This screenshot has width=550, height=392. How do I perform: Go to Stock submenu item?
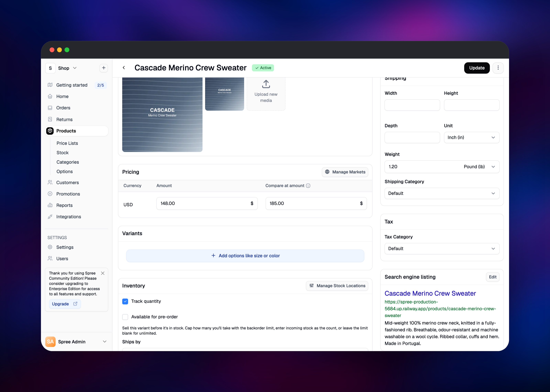pos(63,153)
